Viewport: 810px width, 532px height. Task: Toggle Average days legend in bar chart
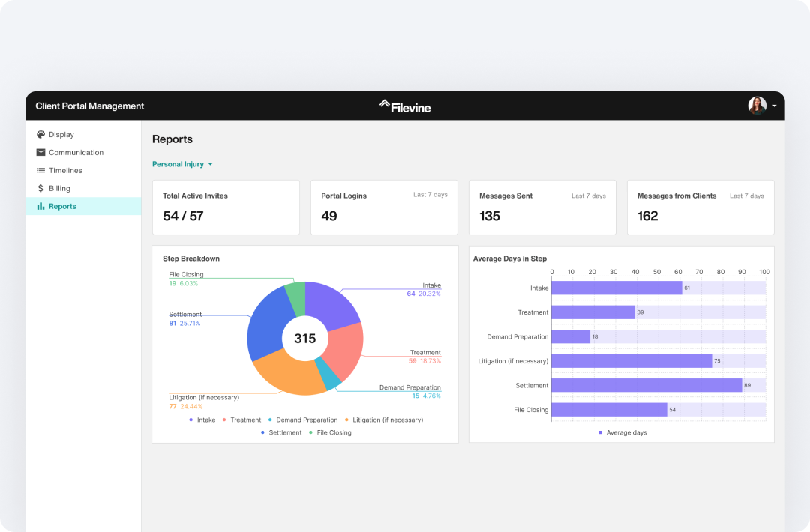point(622,432)
